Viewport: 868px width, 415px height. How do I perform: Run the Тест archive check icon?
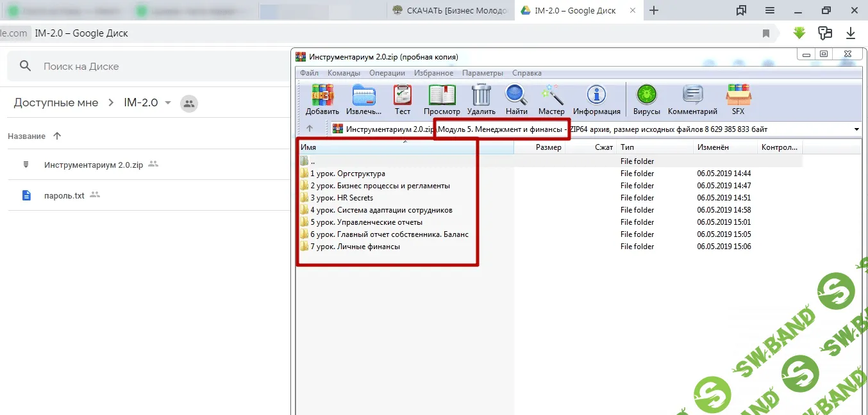coord(403,96)
